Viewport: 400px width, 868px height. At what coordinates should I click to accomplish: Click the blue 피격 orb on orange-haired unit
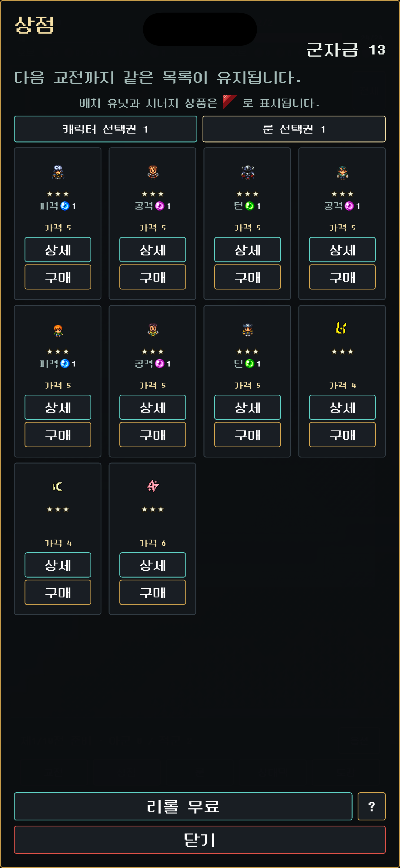(x=65, y=363)
